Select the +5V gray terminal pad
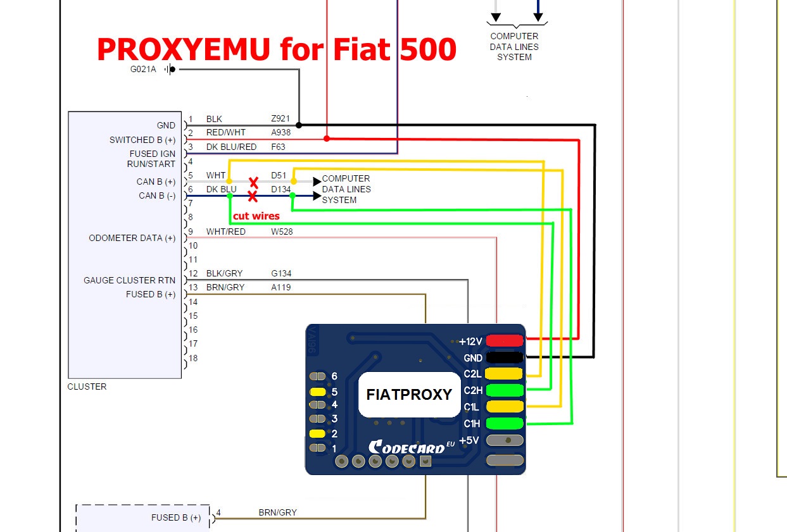The image size is (787, 532). coord(503,440)
